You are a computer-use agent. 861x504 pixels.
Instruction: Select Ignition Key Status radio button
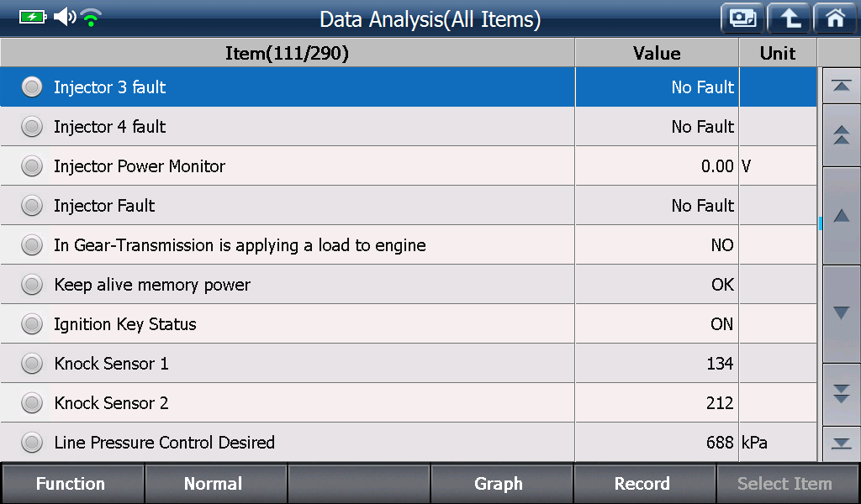(x=32, y=324)
